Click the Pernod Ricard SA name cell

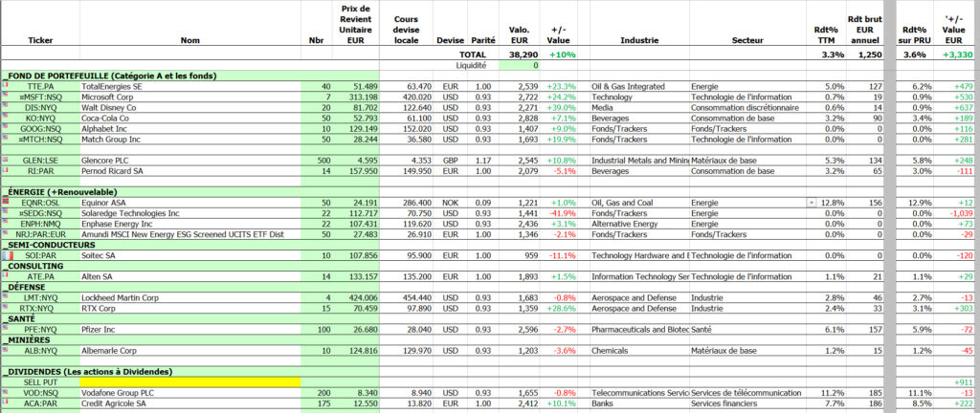[190, 171]
